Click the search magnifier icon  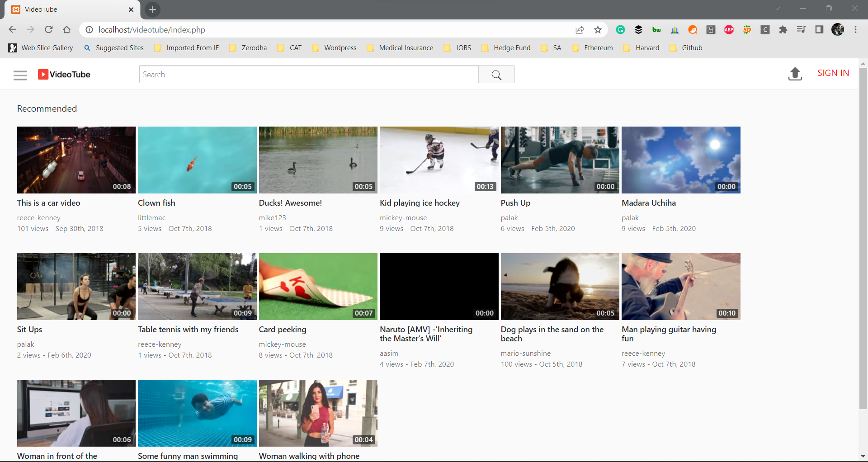[496, 74]
